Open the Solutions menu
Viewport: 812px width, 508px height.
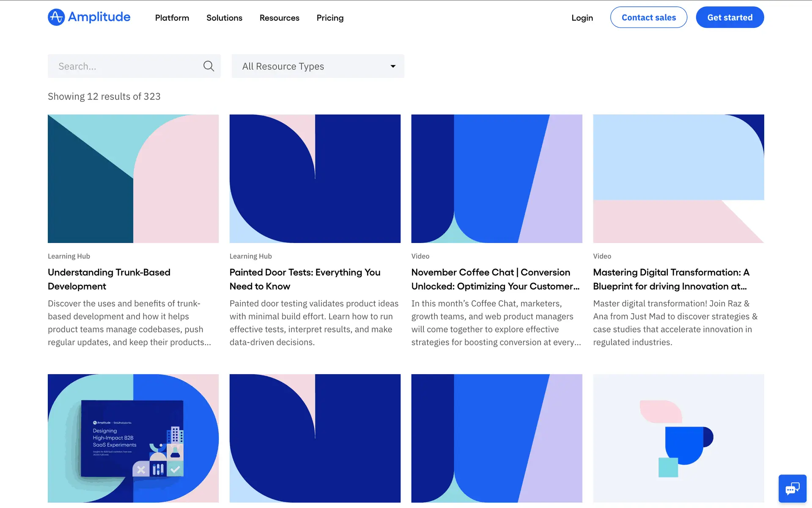pyautogui.click(x=224, y=18)
